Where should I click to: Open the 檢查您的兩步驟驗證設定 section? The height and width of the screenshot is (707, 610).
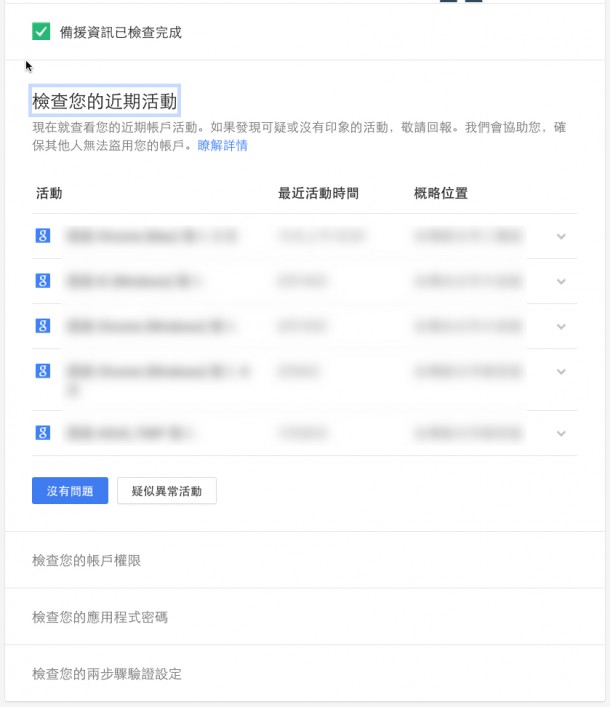[305, 674]
